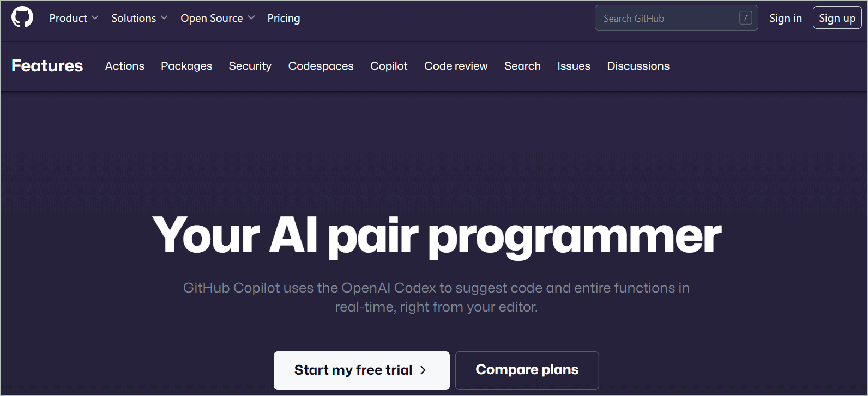Navigate to the Codespaces tab
The height and width of the screenshot is (396, 868).
321,66
